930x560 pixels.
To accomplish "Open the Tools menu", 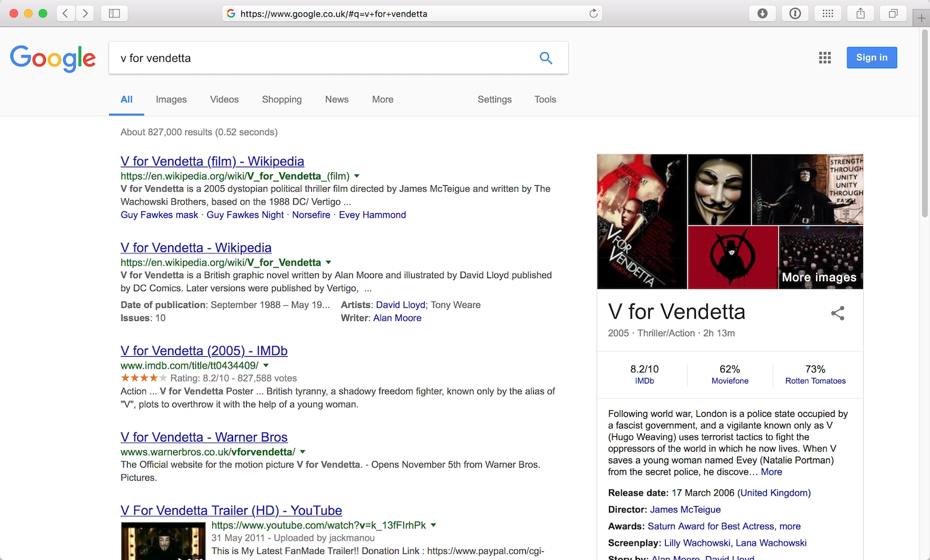I will 545,99.
